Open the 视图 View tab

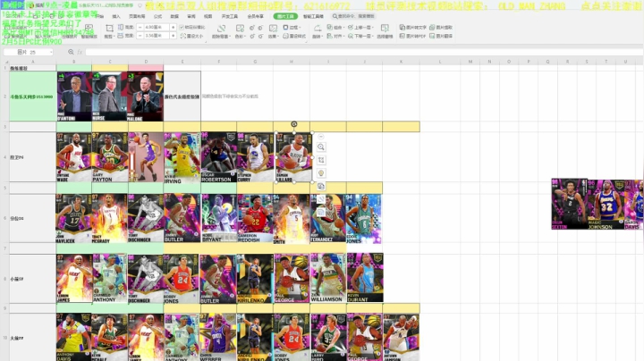[x=208, y=16]
